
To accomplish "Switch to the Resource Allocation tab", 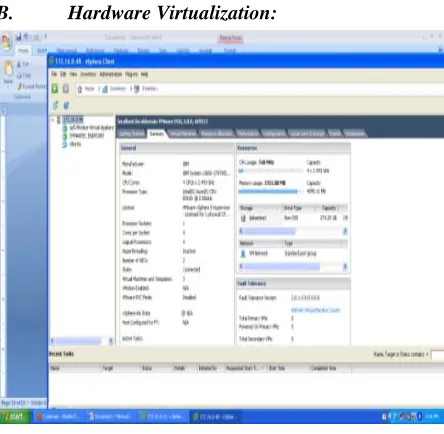I will point(217,134).
